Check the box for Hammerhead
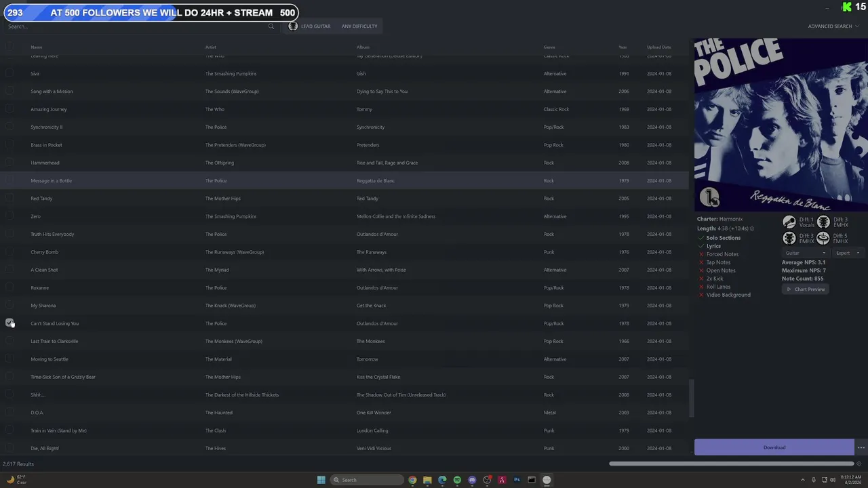Image resolution: width=868 pixels, height=488 pixels. pyautogui.click(x=9, y=163)
